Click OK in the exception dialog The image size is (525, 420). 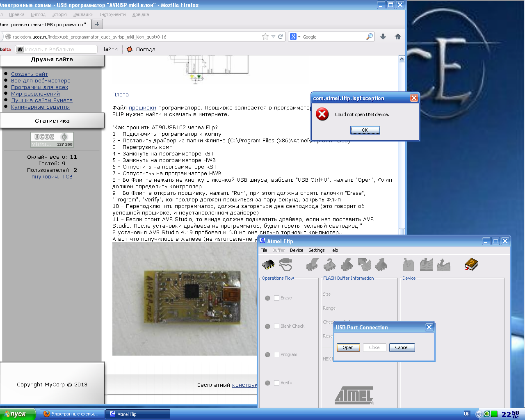[x=365, y=130]
